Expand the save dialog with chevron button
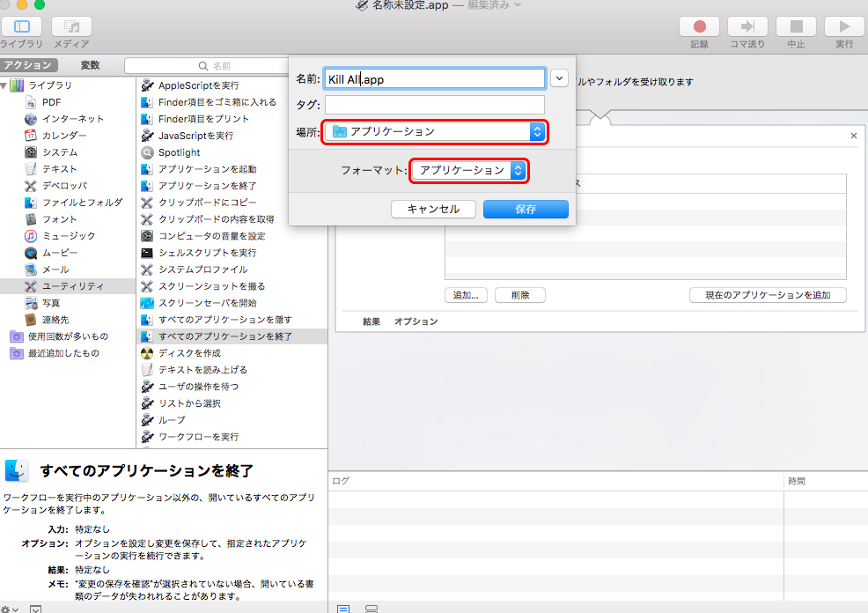This screenshot has width=868, height=613. pyautogui.click(x=559, y=78)
